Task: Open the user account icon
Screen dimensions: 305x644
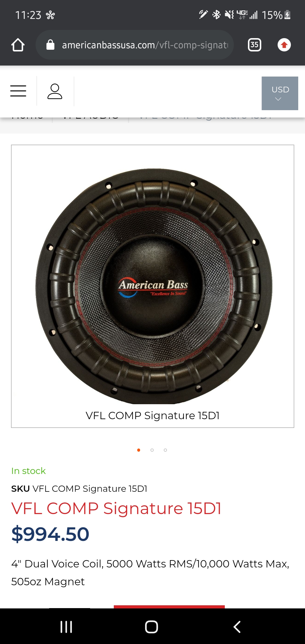Action: 55,91
